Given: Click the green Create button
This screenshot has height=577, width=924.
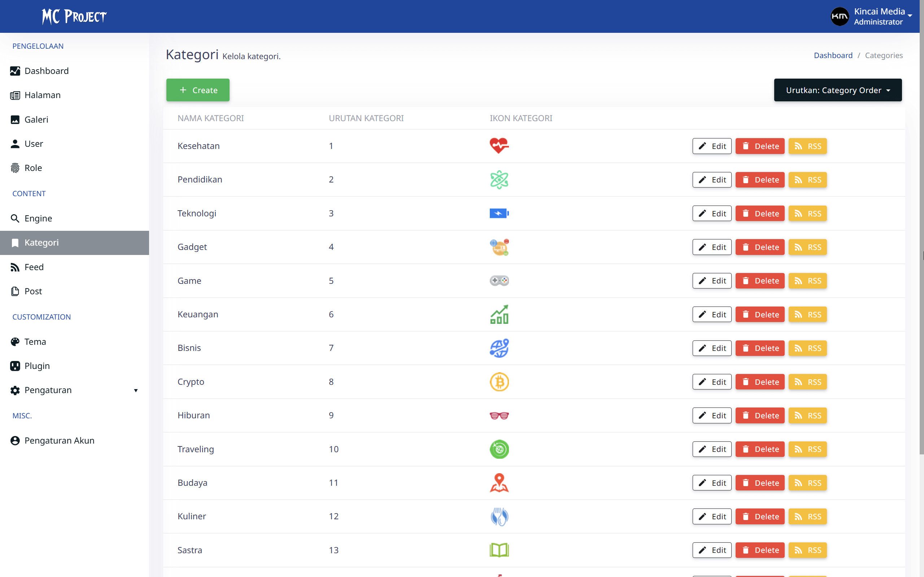Looking at the screenshot, I should pyautogui.click(x=198, y=90).
